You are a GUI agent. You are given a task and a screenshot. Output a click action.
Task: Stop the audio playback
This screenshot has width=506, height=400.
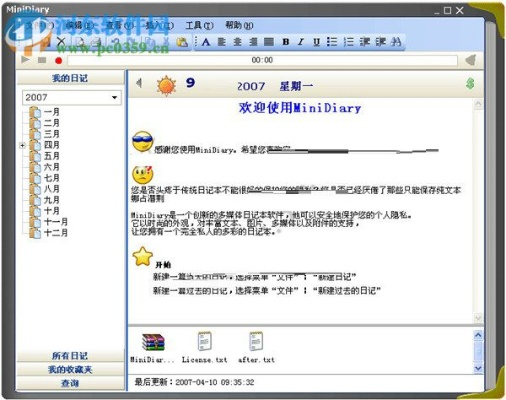42,60
